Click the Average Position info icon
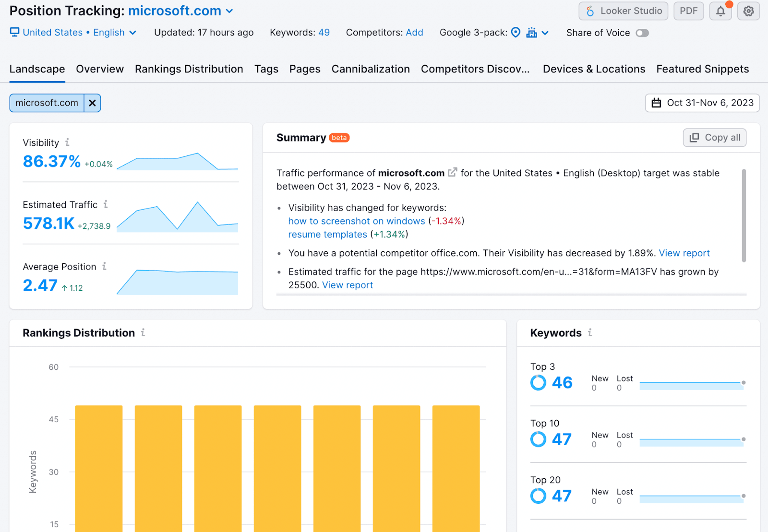The width and height of the screenshot is (768, 532). pos(104,266)
